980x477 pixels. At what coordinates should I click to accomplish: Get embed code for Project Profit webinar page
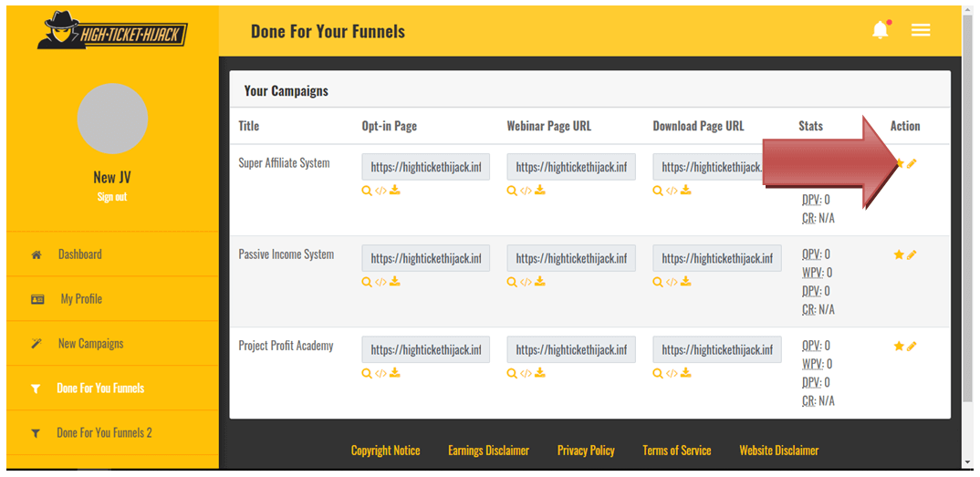[x=526, y=373]
